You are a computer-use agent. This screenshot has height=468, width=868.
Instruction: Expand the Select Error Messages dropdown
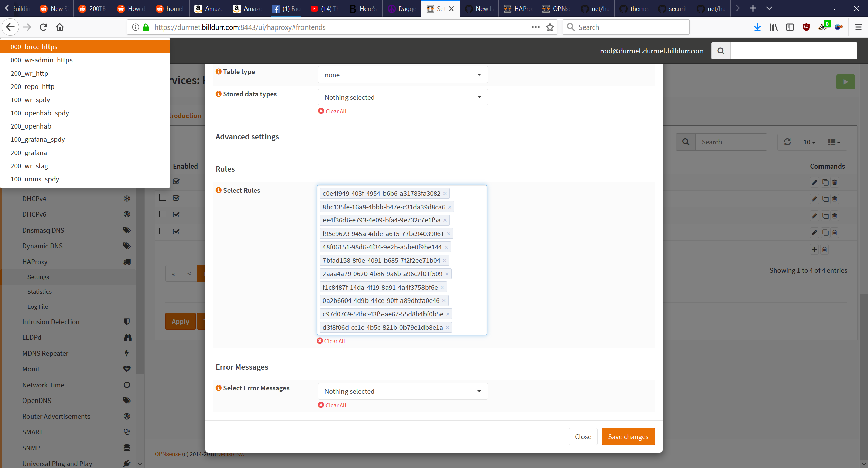(x=402, y=391)
